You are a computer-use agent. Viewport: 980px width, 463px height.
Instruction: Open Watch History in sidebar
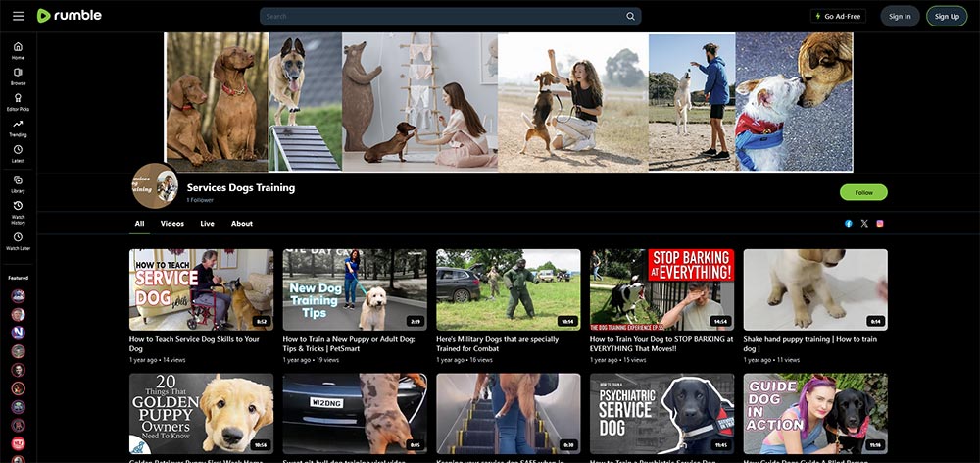click(x=18, y=213)
